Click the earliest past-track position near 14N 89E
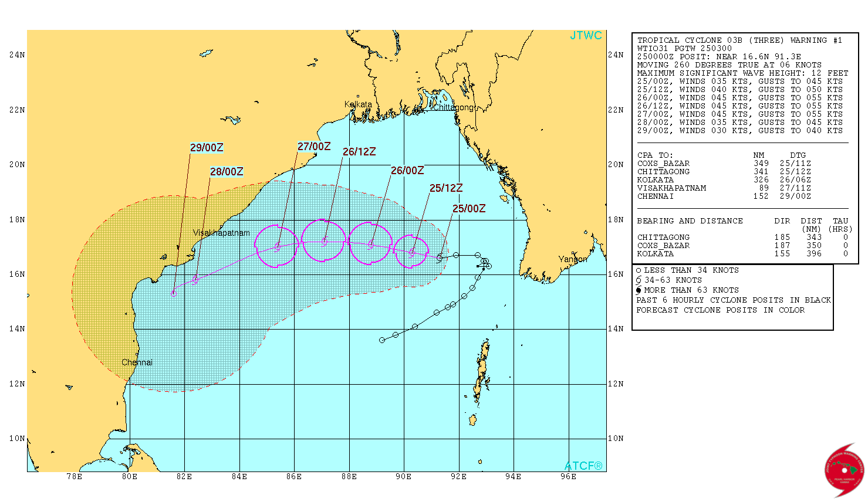868x502 pixels. [382, 340]
